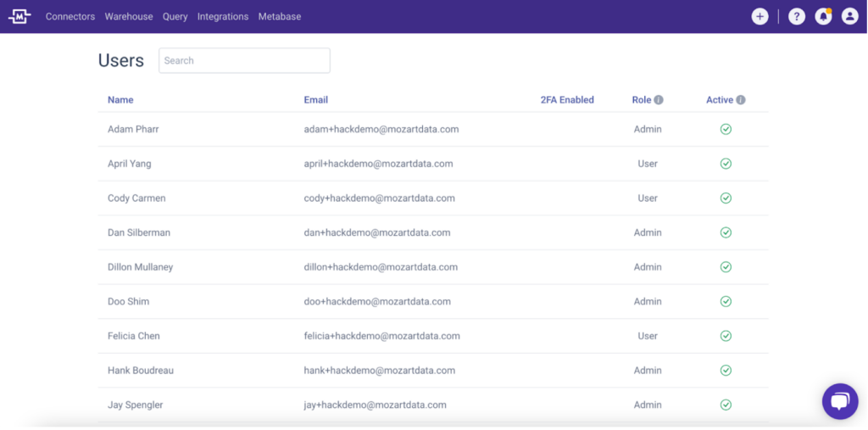
Task: Click the info icon beside Active
Action: (741, 100)
